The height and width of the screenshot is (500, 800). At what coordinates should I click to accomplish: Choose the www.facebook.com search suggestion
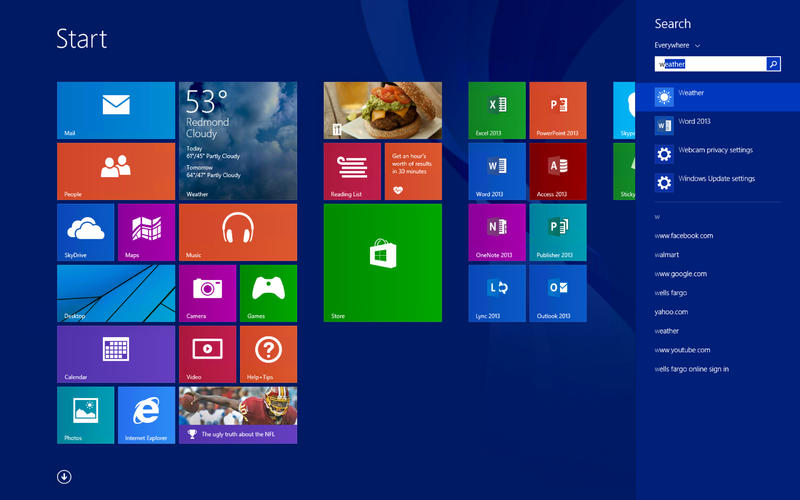(x=684, y=236)
